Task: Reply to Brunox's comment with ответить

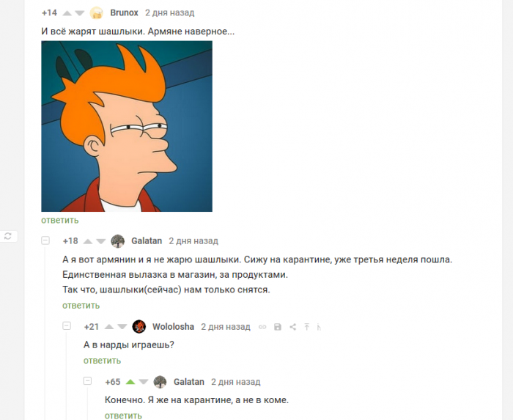Action: 60,220
